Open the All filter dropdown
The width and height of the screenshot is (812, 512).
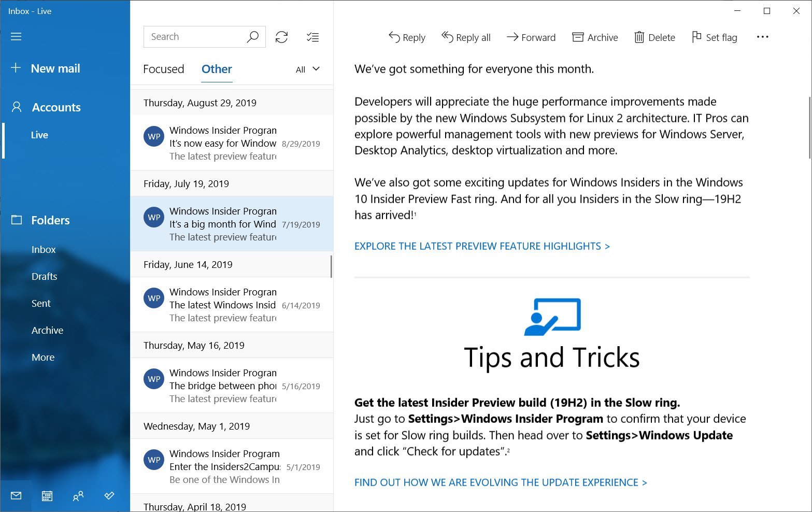tap(308, 69)
